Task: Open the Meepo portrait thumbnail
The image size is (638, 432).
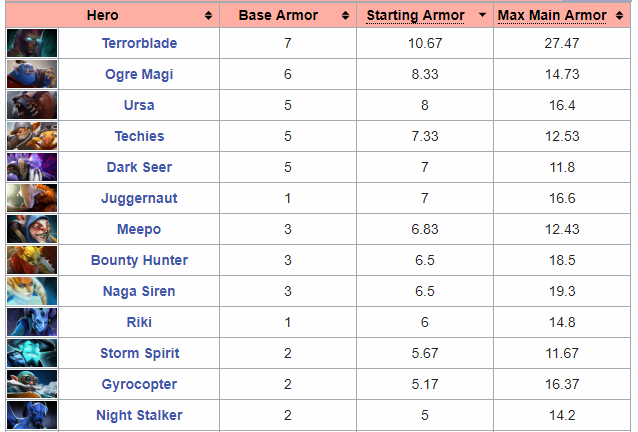Action: click(32, 229)
